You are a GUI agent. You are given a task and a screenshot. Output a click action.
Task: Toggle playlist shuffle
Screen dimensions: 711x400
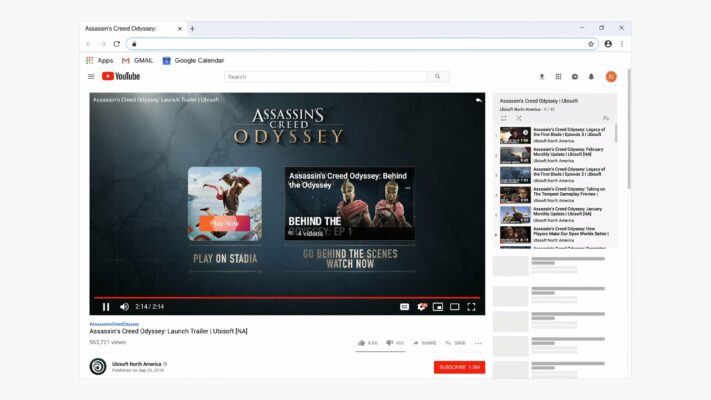(519, 118)
